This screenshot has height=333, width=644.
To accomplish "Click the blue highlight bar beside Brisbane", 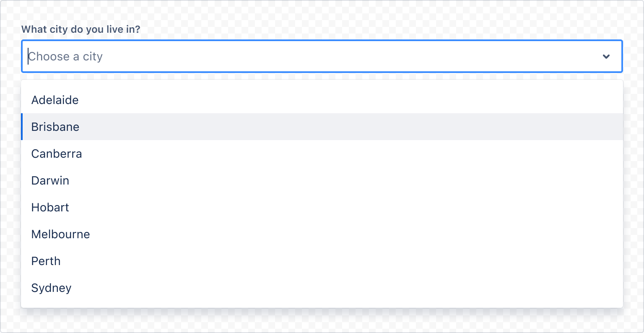I will point(23,127).
